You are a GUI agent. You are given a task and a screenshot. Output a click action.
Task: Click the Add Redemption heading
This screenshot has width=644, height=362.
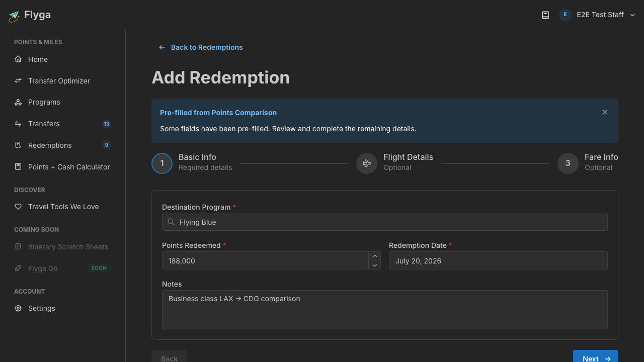coord(220,77)
